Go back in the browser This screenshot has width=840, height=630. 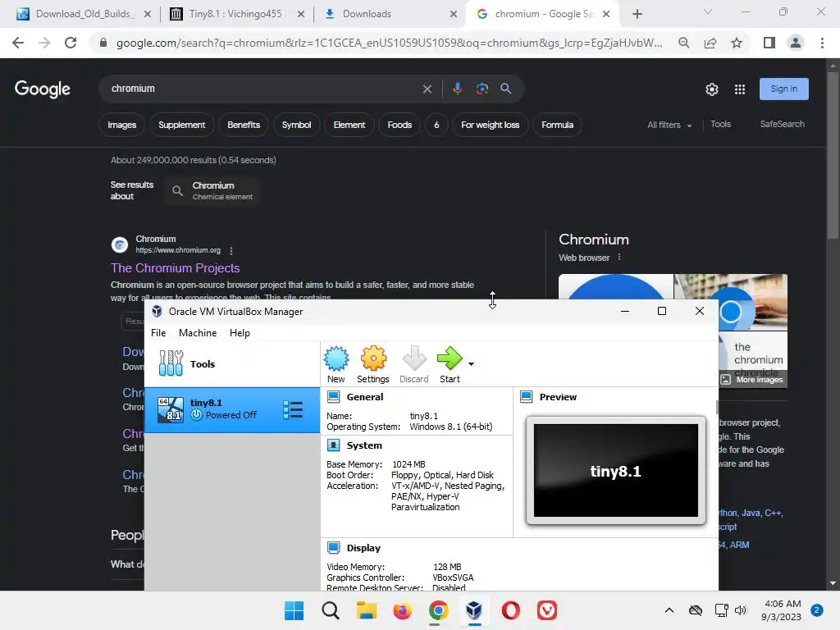pyautogui.click(x=18, y=43)
